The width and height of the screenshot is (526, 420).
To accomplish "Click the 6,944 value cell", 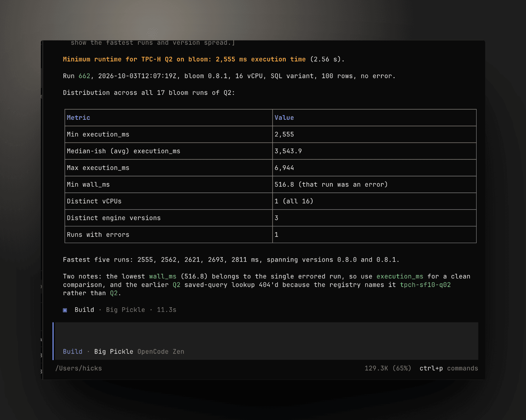I will (x=374, y=168).
